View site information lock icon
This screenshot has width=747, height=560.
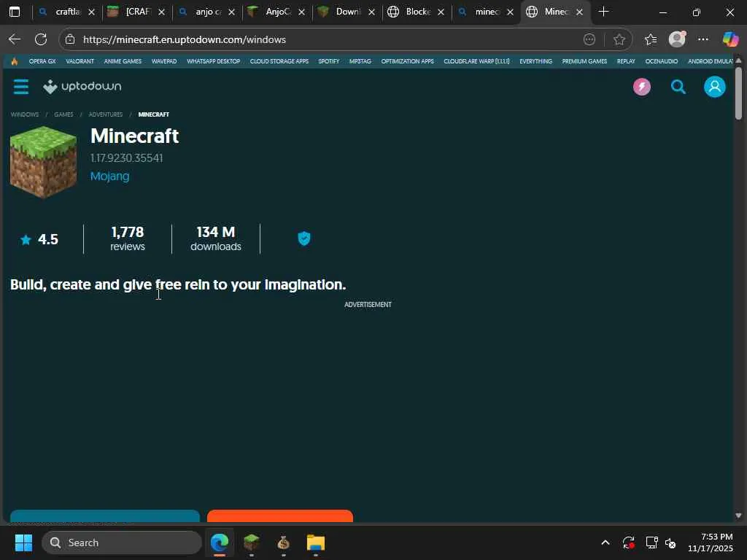pos(70,39)
